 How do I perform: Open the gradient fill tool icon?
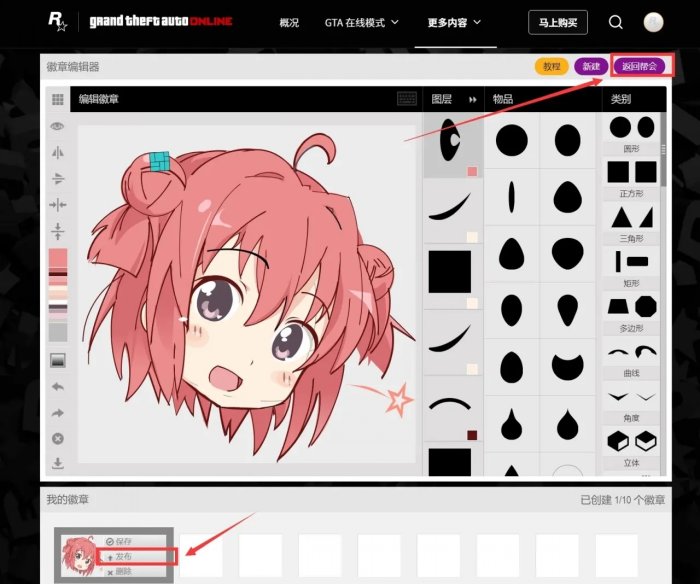pyautogui.click(x=58, y=360)
